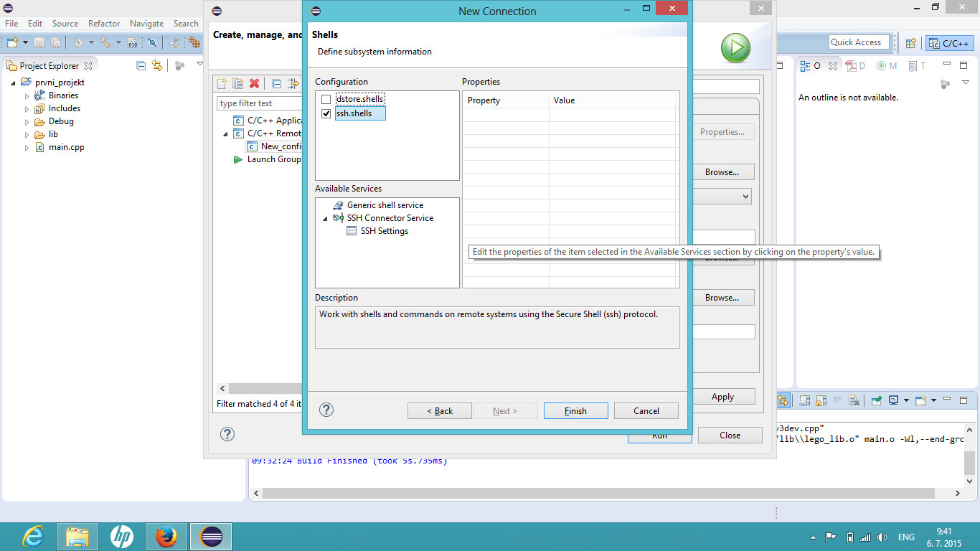Open the Navigate menu
Screen dimensions: 980x551
(146, 24)
